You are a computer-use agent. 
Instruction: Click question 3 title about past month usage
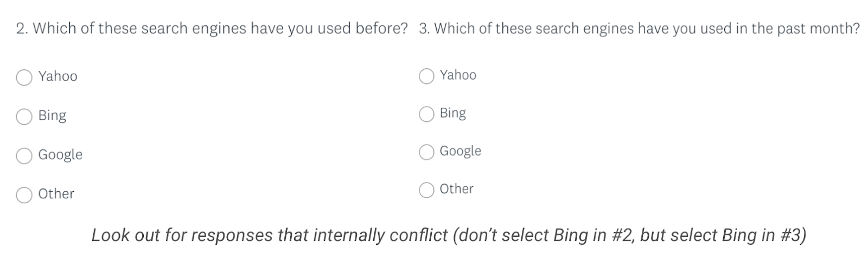[639, 29]
